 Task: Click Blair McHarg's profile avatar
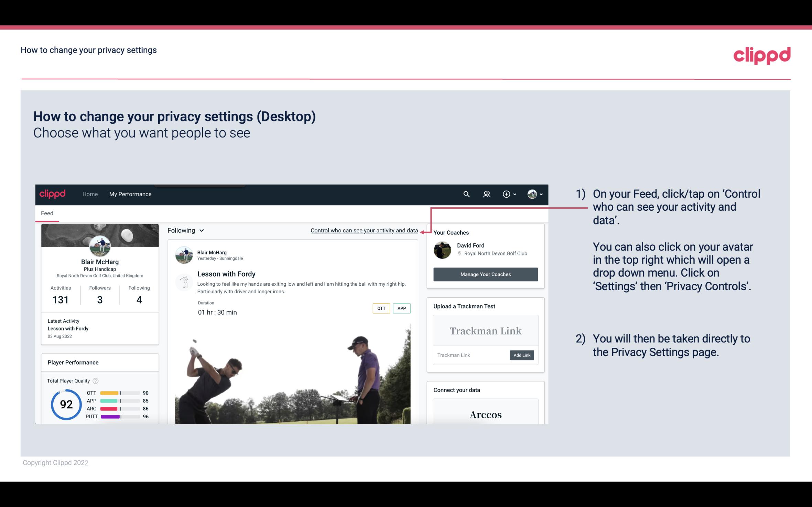point(100,246)
